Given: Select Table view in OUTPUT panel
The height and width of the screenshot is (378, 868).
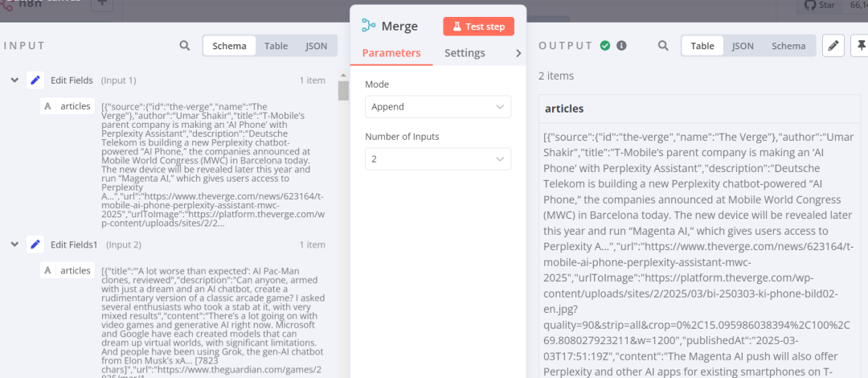Looking at the screenshot, I should [x=702, y=46].
